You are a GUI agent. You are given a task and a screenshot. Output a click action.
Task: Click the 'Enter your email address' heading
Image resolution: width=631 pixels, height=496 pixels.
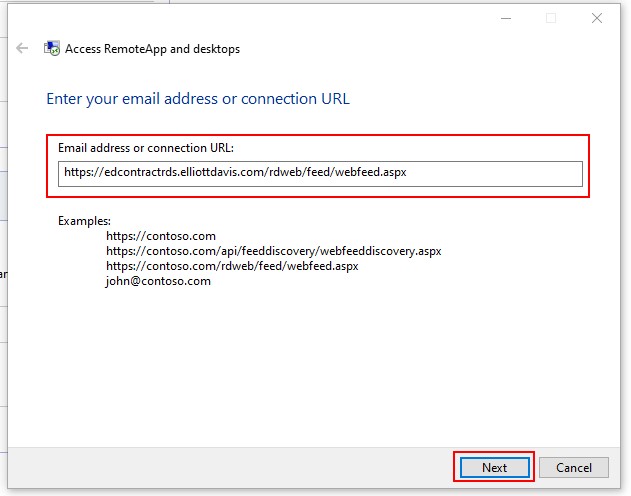(x=198, y=99)
